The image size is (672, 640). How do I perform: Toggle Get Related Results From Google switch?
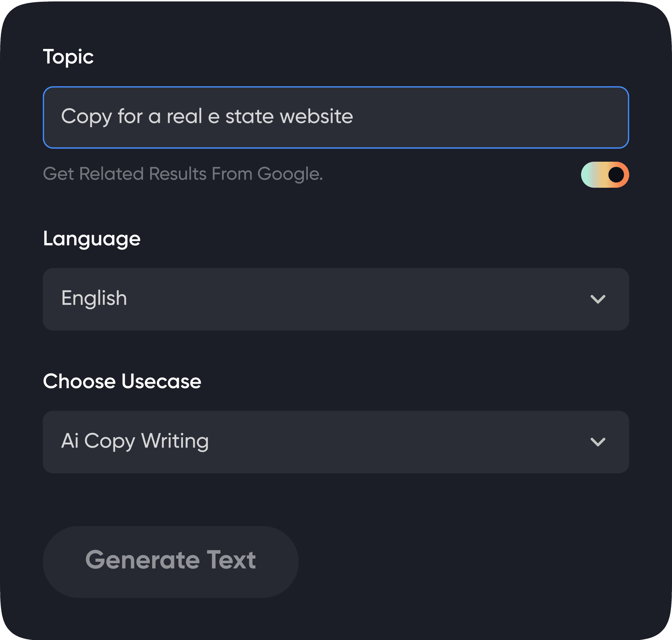click(x=605, y=175)
